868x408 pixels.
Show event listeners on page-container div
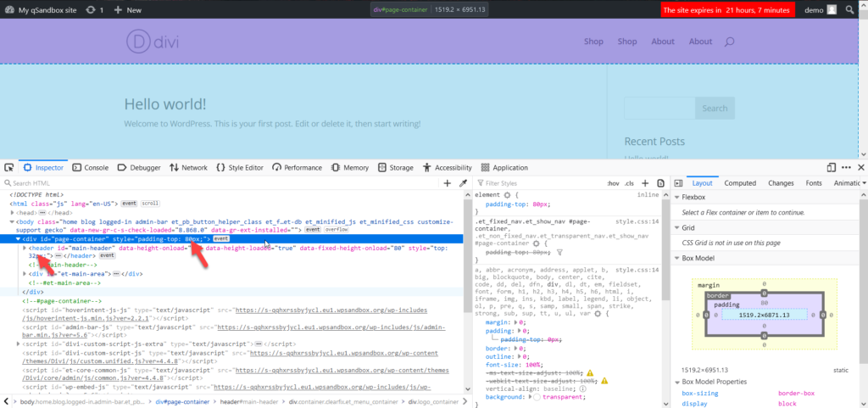[221, 238]
